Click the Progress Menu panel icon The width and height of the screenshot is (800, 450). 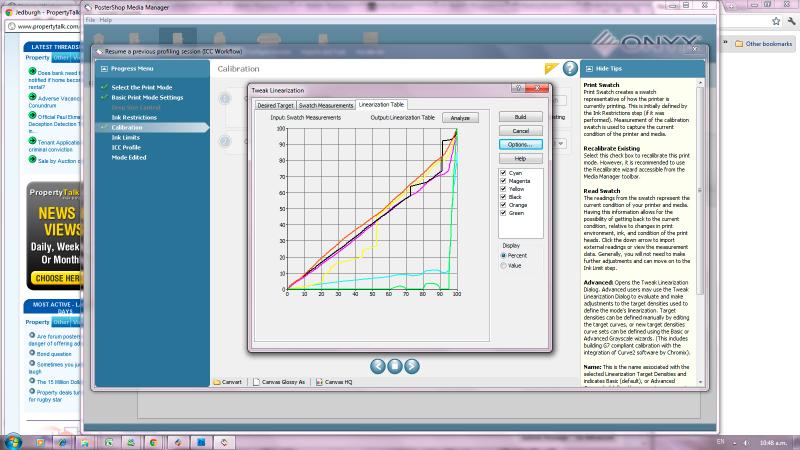coord(104,68)
